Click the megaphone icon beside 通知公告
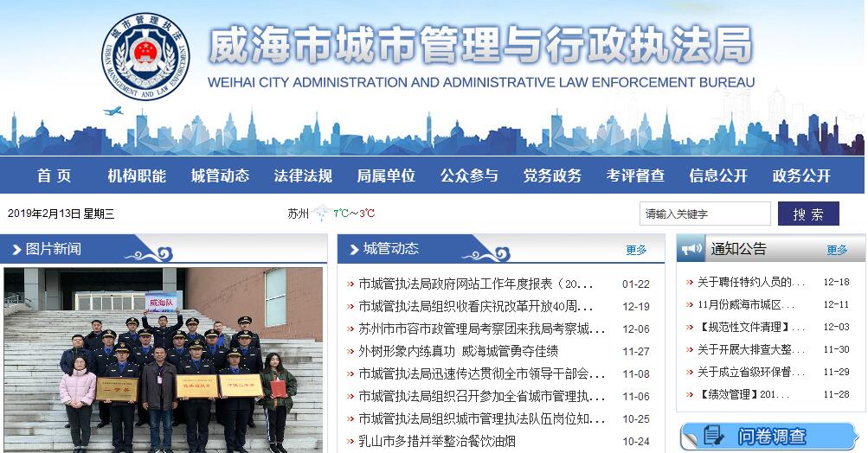The width and height of the screenshot is (868, 453). pyautogui.click(x=691, y=249)
